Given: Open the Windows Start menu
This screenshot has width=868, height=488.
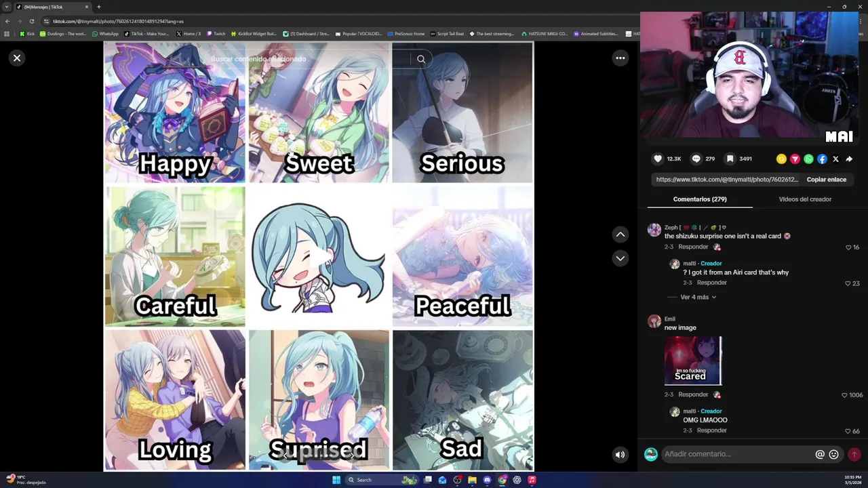Looking at the screenshot, I should pyautogui.click(x=336, y=480).
